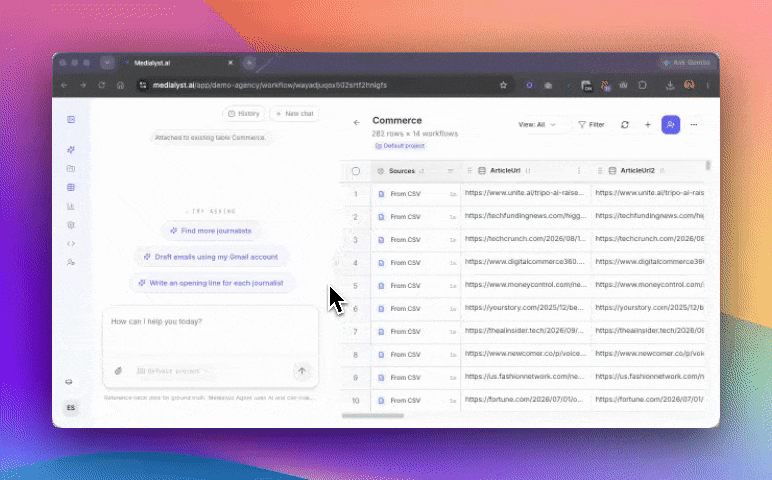This screenshot has height=480, width=772.
Task: Click row 8 newcomer.co ArticleUrl cell
Action: (x=525, y=353)
